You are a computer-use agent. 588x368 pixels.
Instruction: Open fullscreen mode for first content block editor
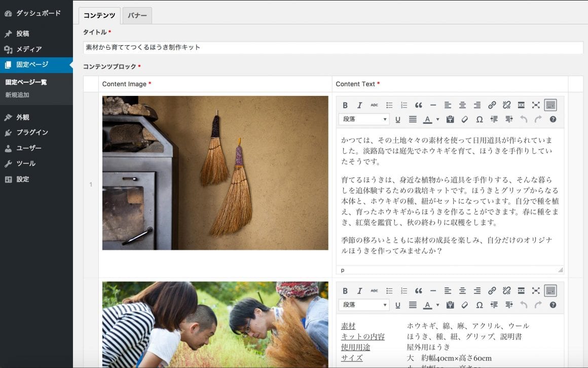tap(536, 105)
